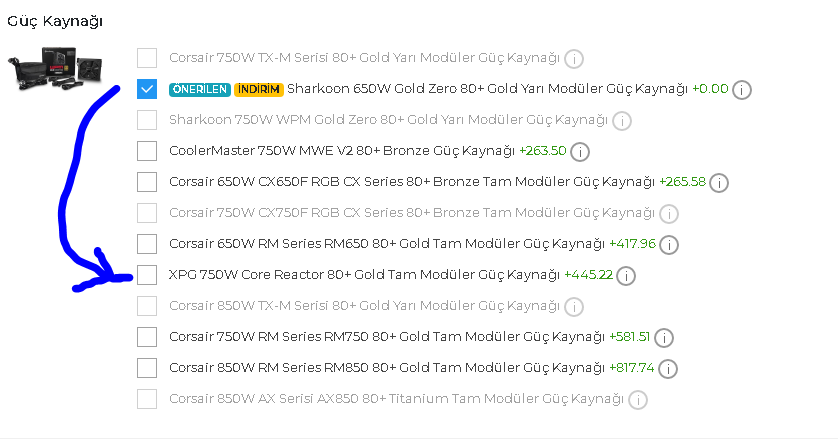Uncheck the Sharkoon 650W Gold Zero checkbox
Screen dimensions: 838x445
pyautogui.click(x=147, y=89)
